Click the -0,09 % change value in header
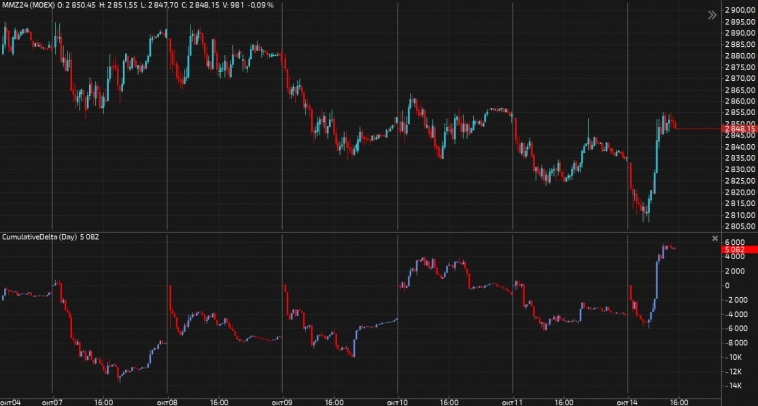Viewport: 758px width, 406px height. pos(261,5)
